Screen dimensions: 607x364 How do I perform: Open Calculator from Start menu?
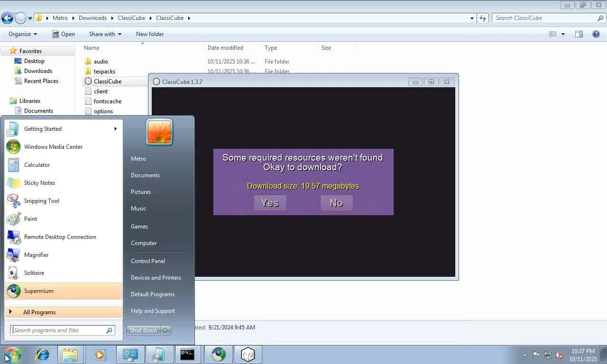click(x=64, y=165)
